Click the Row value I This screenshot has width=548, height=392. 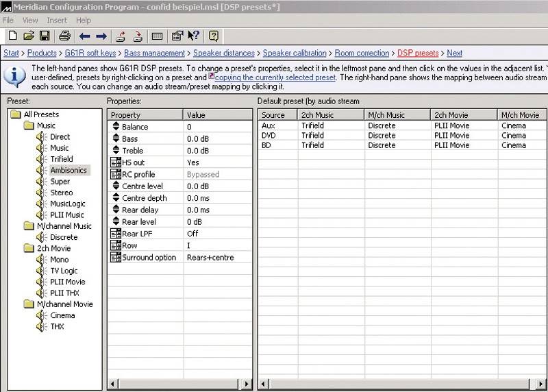coord(189,245)
